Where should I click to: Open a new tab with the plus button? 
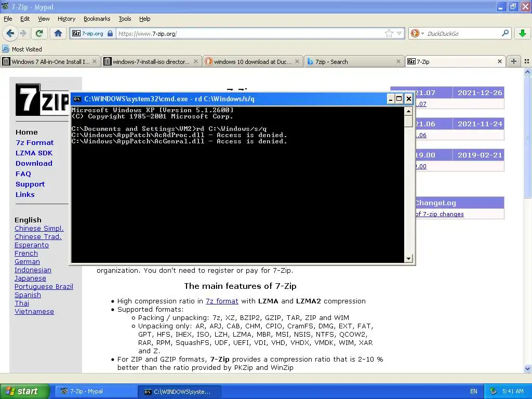tap(514, 61)
